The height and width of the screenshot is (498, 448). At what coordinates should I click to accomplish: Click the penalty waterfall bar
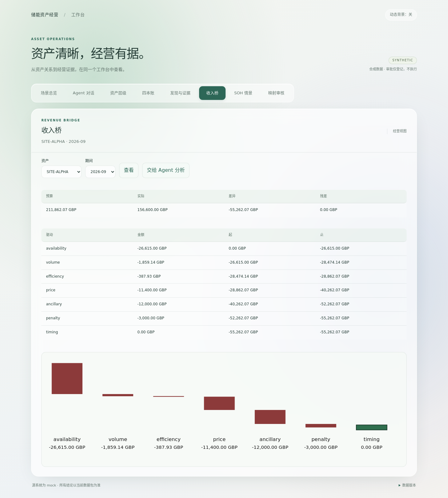[321, 425]
